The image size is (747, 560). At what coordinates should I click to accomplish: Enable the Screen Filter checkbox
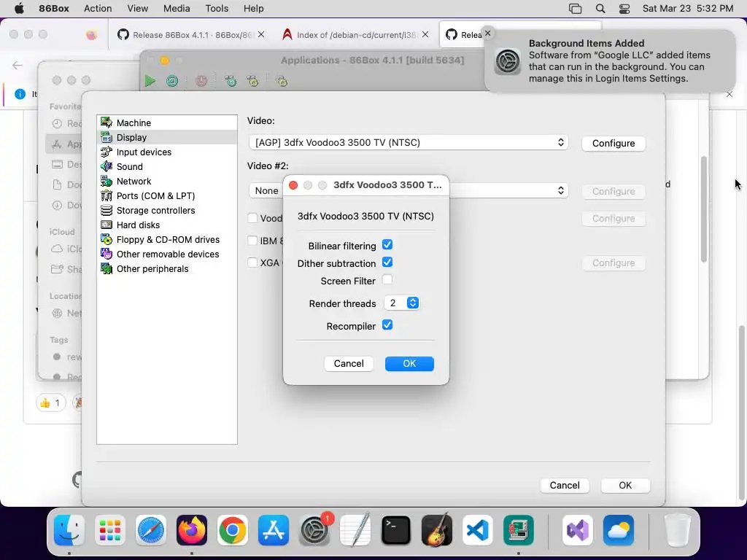[387, 280]
